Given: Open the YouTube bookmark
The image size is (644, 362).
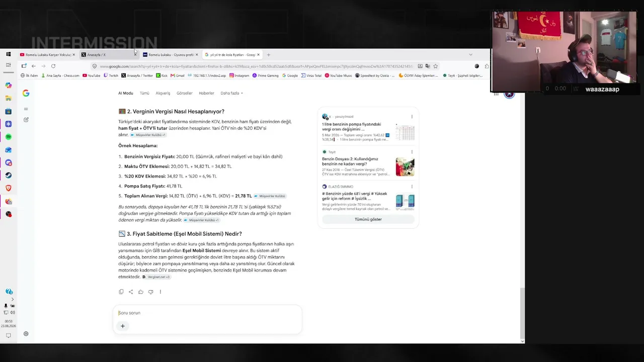Looking at the screenshot, I should [91, 75].
